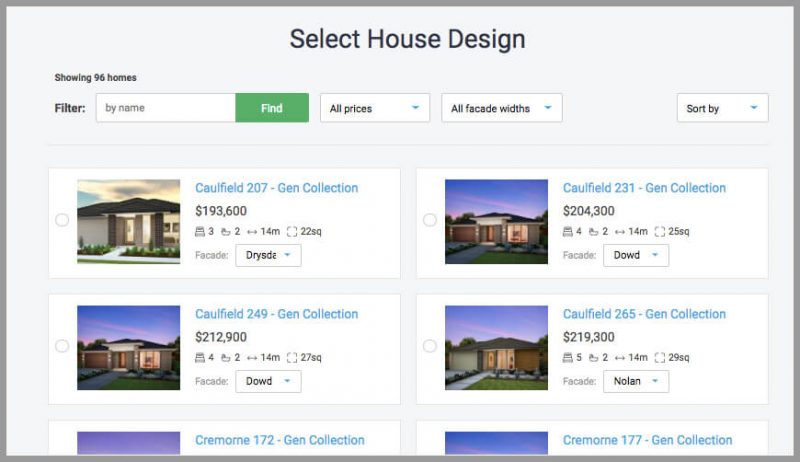Screen dimensions: 800x462
Task: Open Cremorne 177 - Gen Collection link
Action: (x=647, y=440)
